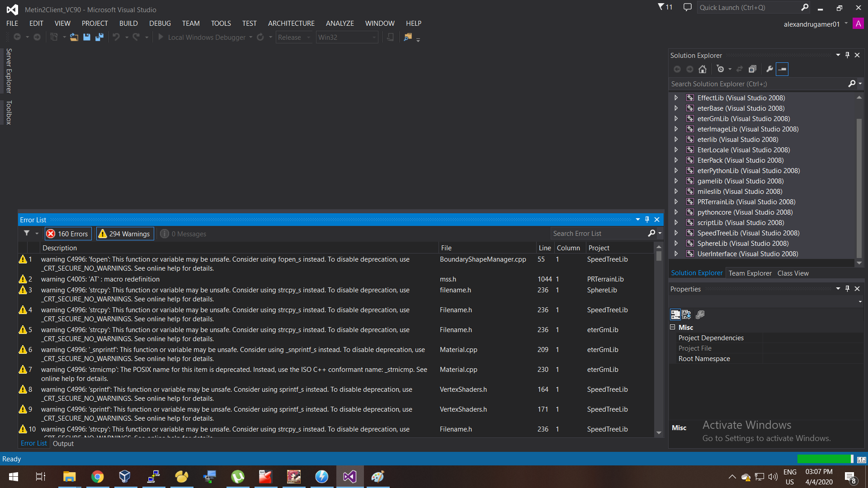The width and height of the screenshot is (868, 488).
Task: Open the debugger target dropdown arrow
Action: point(251,37)
